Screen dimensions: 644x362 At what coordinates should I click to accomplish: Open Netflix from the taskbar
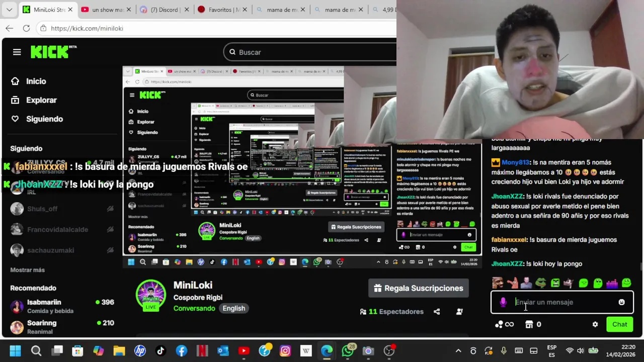click(202, 351)
